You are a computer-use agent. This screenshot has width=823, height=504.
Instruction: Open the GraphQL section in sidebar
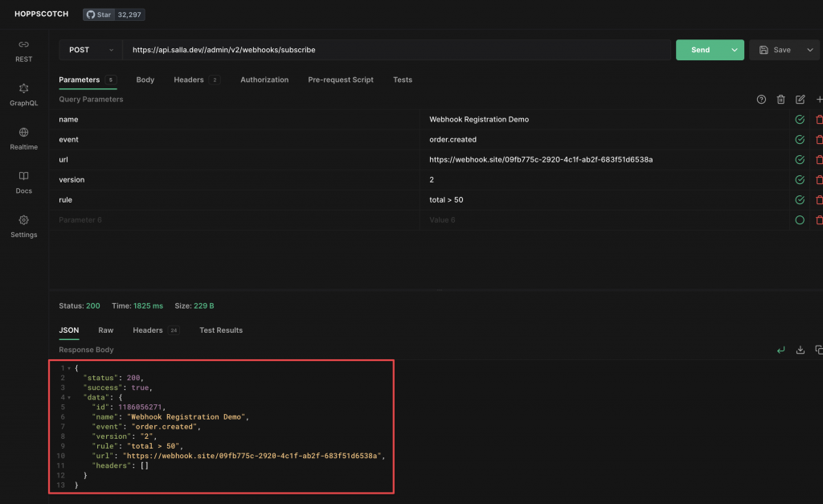[23, 95]
